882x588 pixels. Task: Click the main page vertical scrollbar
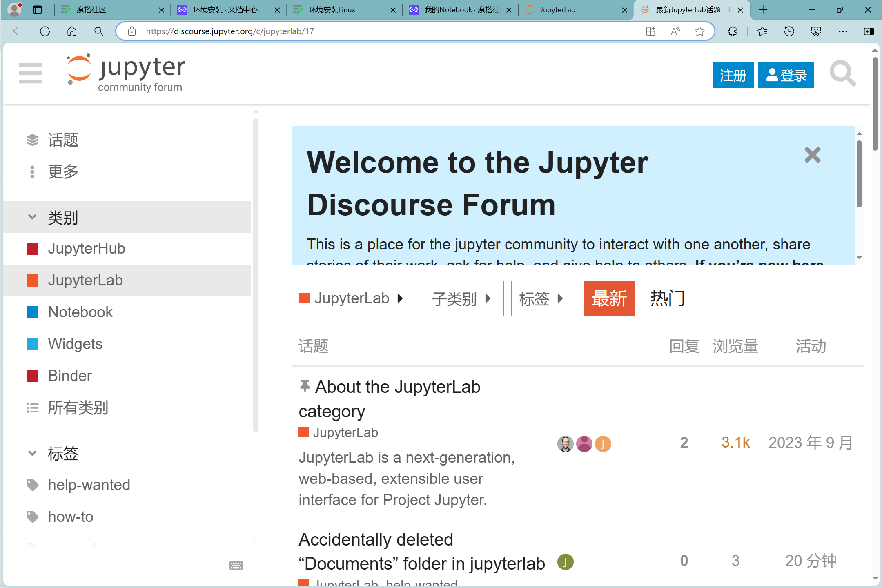[875, 104]
